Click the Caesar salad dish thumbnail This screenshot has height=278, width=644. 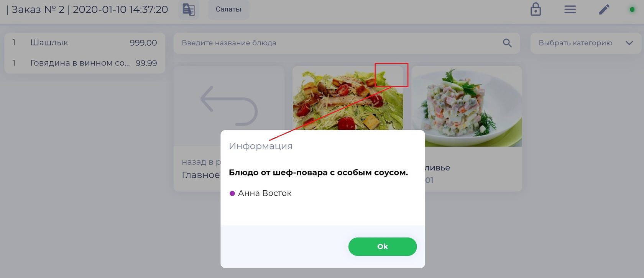(x=348, y=100)
